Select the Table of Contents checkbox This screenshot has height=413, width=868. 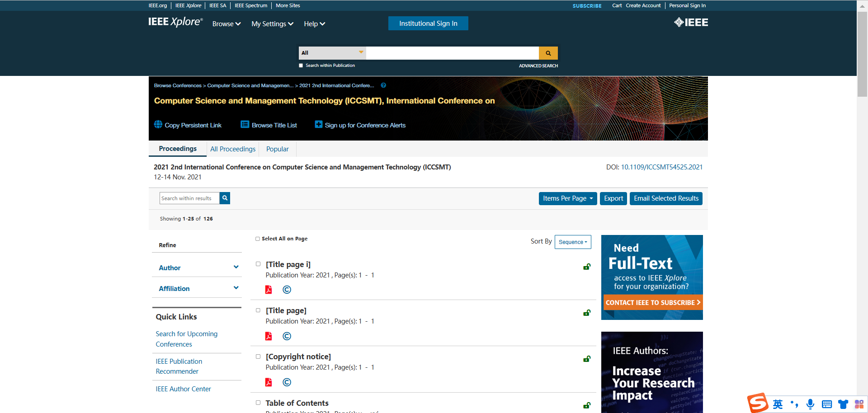point(258,403)
